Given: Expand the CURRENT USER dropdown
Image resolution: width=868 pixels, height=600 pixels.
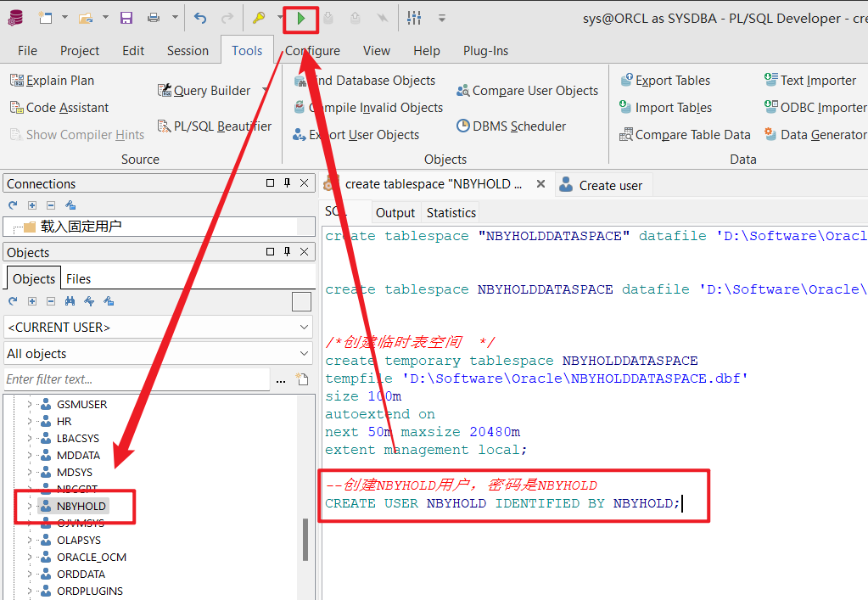Looking at the screenshot, I should coord(303,327).
